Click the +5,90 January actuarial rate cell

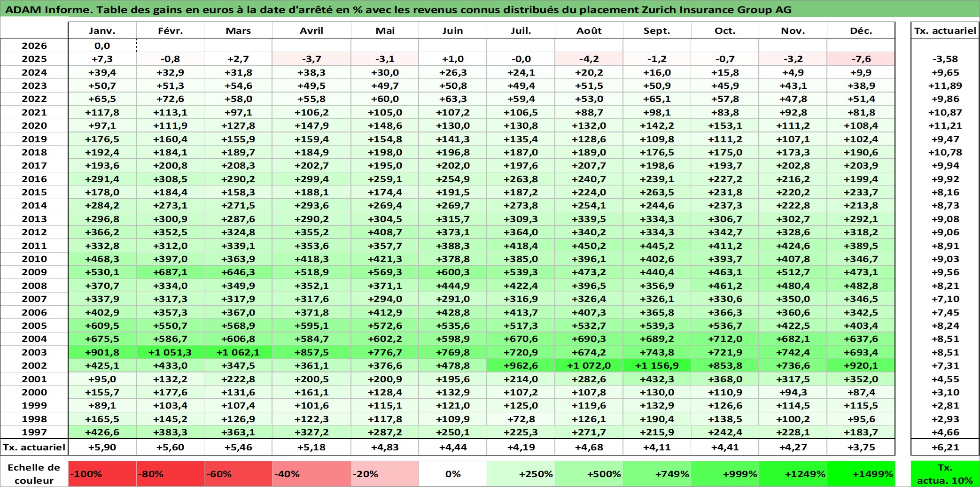pos(102,447)
